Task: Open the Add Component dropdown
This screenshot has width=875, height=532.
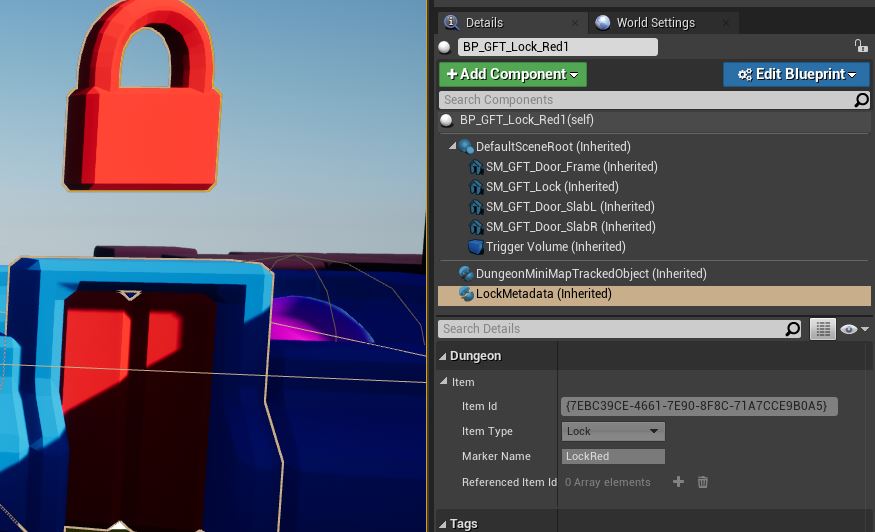Action: pos(512,74)
